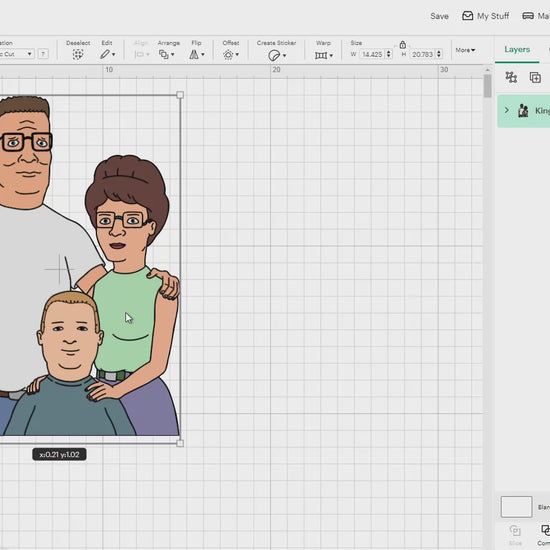
Task: Expand the King layer group chevron
Action: 507,110
